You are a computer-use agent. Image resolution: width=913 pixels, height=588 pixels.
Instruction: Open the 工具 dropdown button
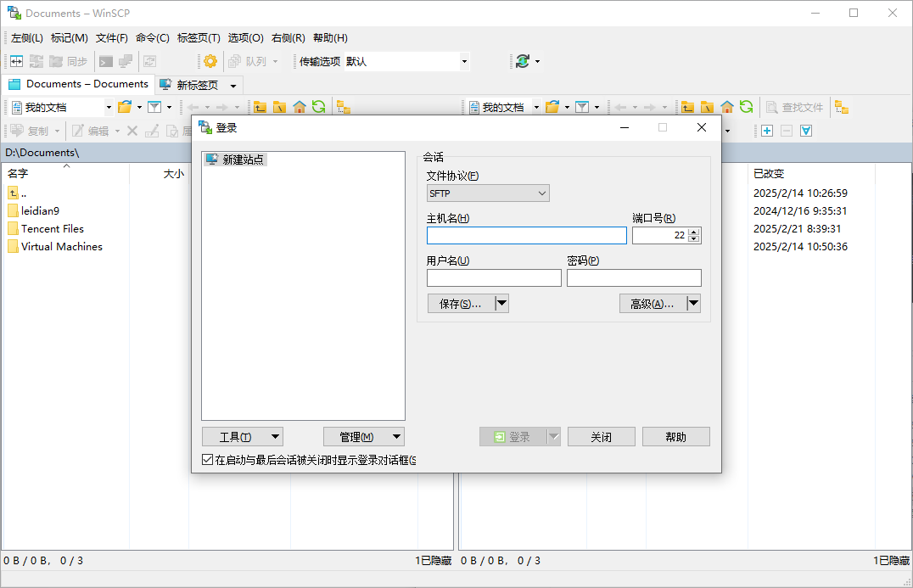point(242,437)
